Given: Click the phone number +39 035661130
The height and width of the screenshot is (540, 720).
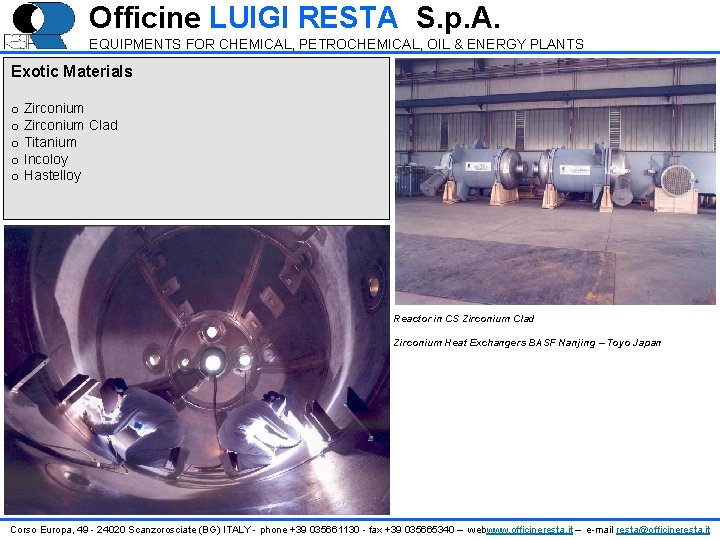Looking at the screenshot, I should 325,530.
